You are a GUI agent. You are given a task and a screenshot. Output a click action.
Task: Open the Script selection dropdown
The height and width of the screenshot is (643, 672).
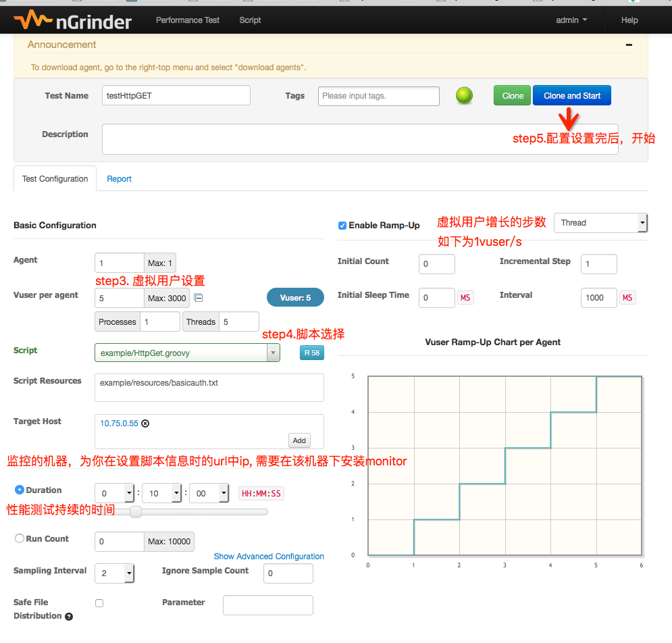[187, 353]
